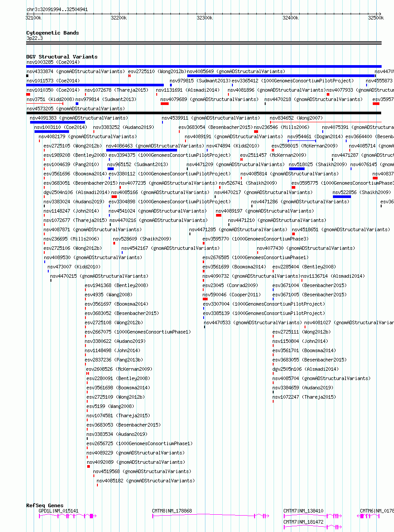Viewport: 394px width, 532px height.
Task: Click nsv965152 (Sudmant2013) label
Action: 138,164
